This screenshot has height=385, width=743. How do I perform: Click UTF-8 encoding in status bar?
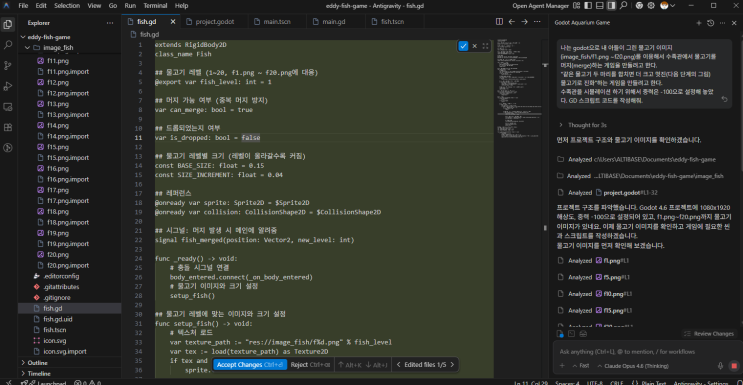click(594, 383)
